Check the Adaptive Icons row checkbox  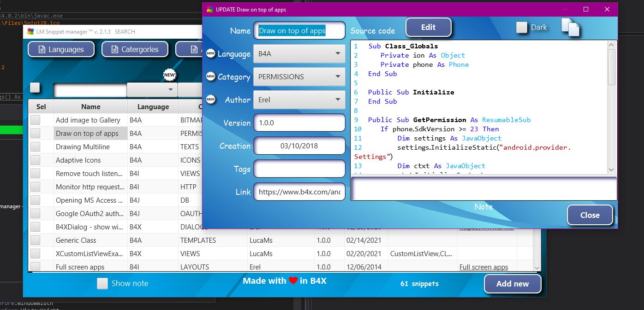(x=36, y=160)
